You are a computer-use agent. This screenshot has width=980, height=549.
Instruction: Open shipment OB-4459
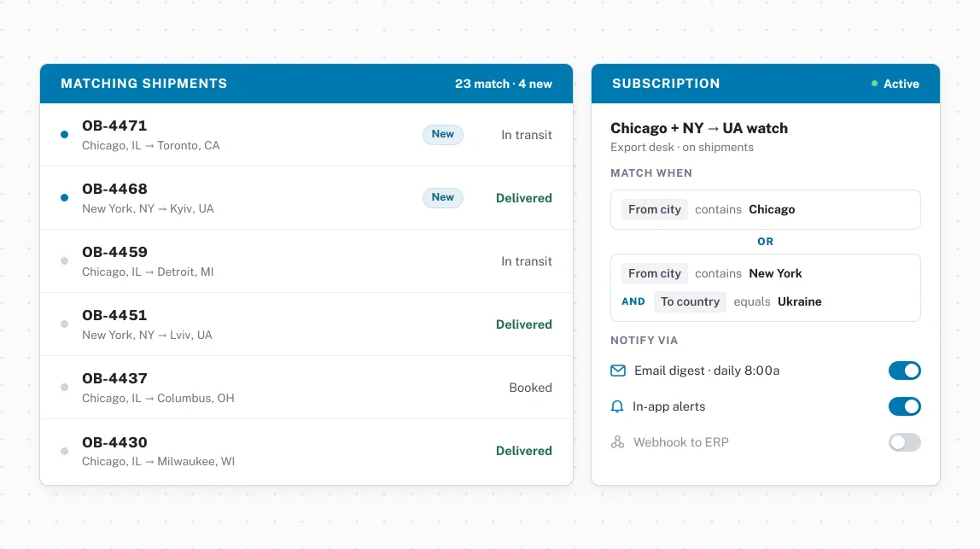[306, 260]
